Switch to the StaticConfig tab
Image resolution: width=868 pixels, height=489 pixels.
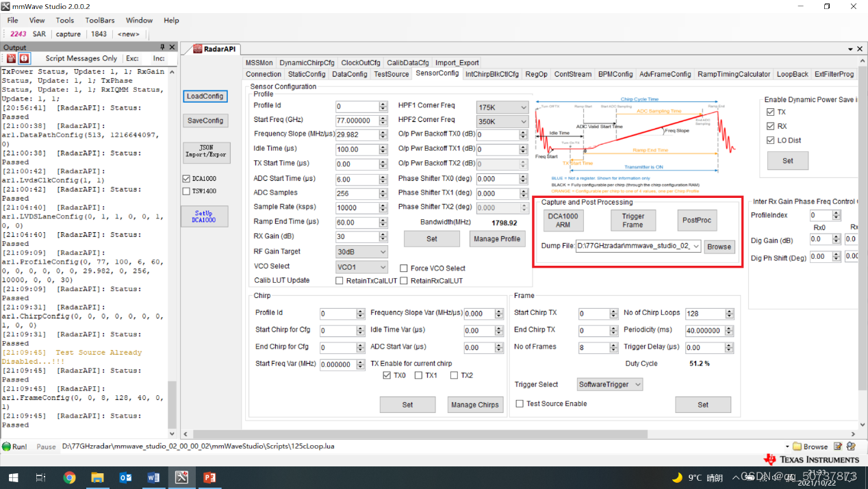click(307, 74)
